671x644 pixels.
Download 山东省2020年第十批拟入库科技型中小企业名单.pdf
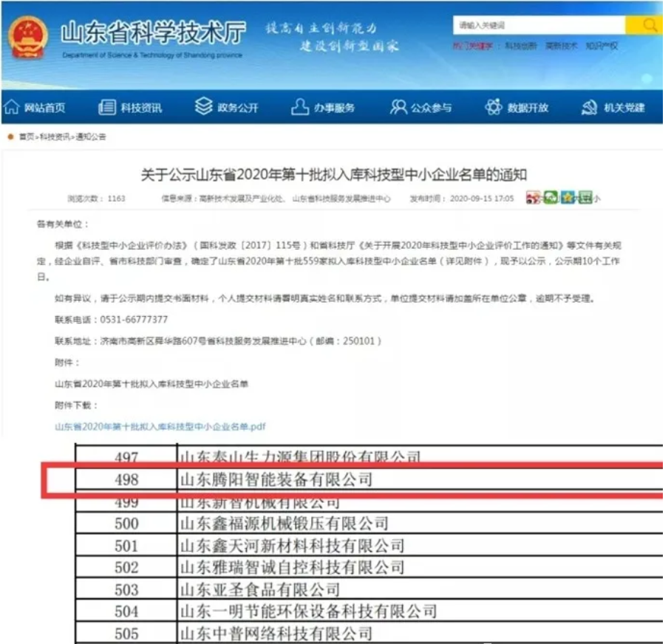click(x=160, y=426)
